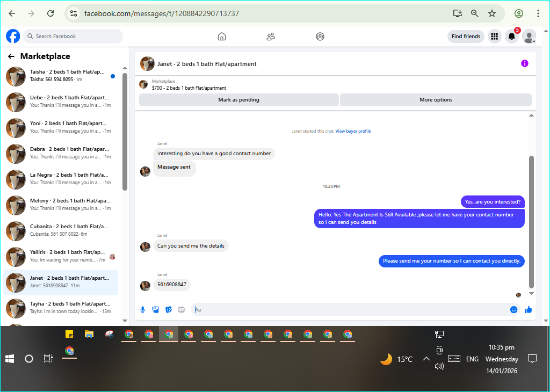Open Task View on taskbar

(x=48, y=359)
